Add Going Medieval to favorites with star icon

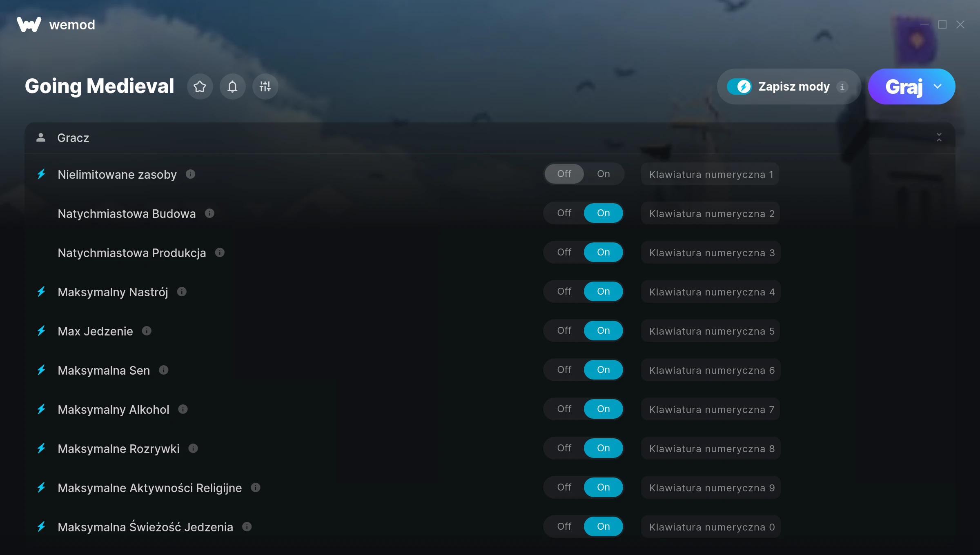[200, 87]
